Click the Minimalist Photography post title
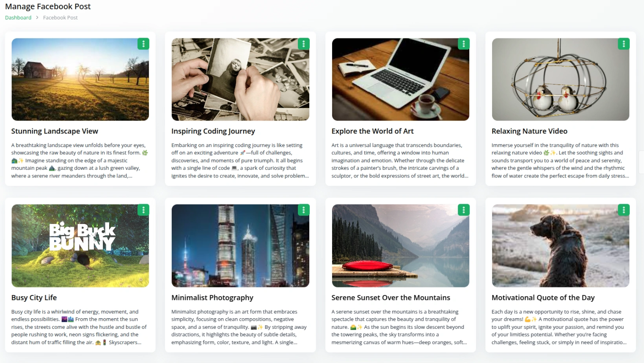644x363 pixels. (x=212, y=298)
